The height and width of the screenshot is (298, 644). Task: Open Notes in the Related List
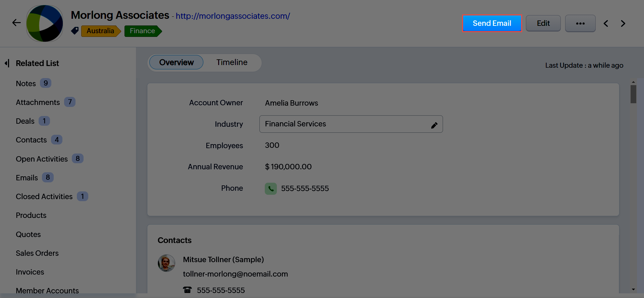click(x=26, y=83)
